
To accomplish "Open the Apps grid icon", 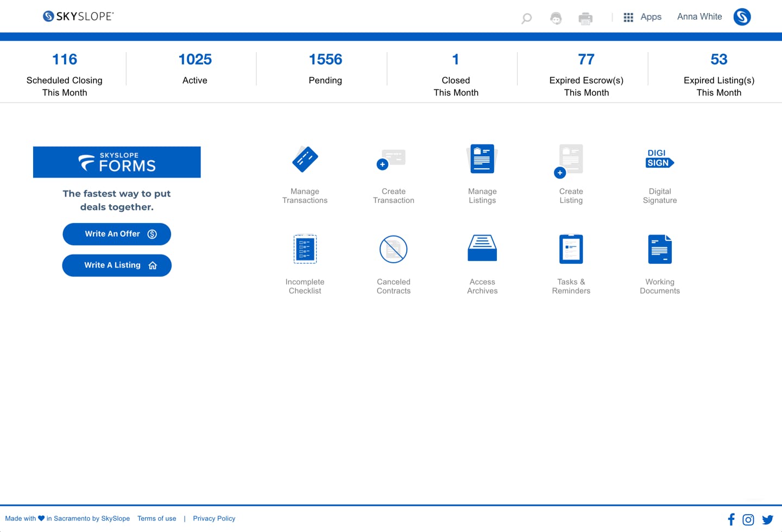I will click(628, 17).
